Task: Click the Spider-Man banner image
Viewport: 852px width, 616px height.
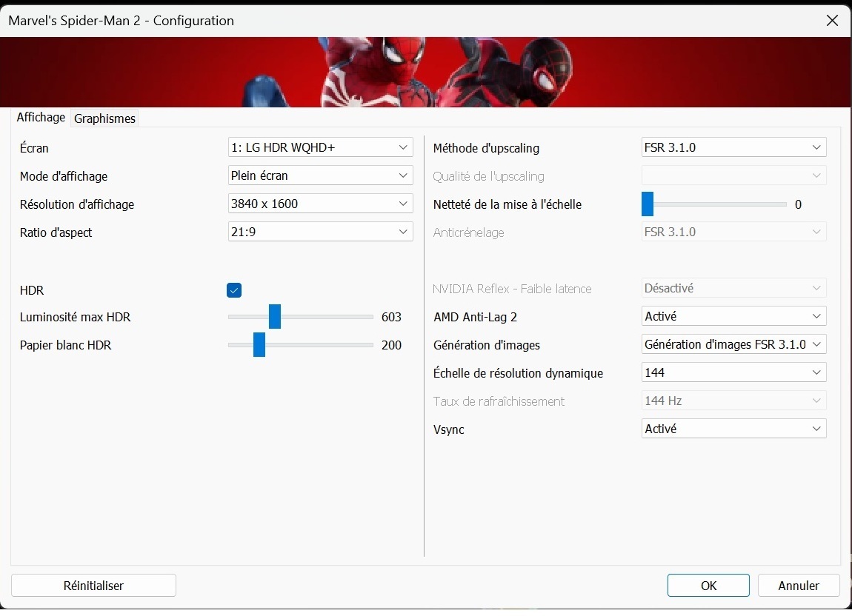Action: tap(426, 73)
